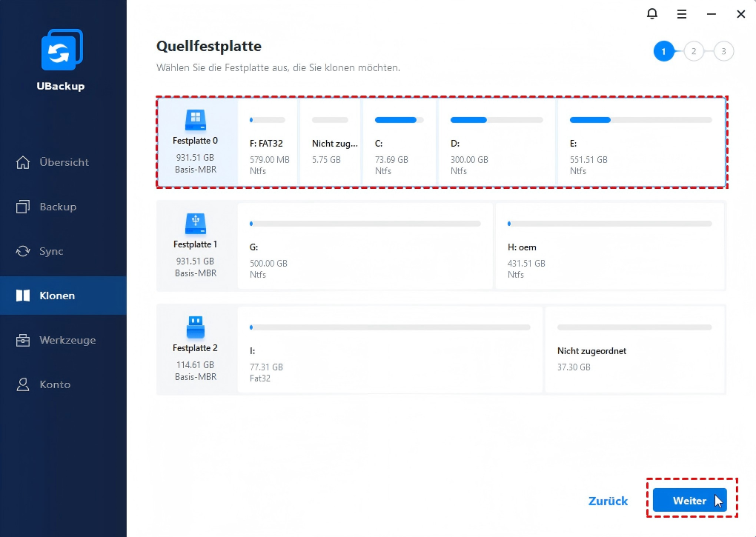The height and width of the screenshot is (537, 756).
Task: Click the Festplatte 2 flash drive icon
Action: 195,327
